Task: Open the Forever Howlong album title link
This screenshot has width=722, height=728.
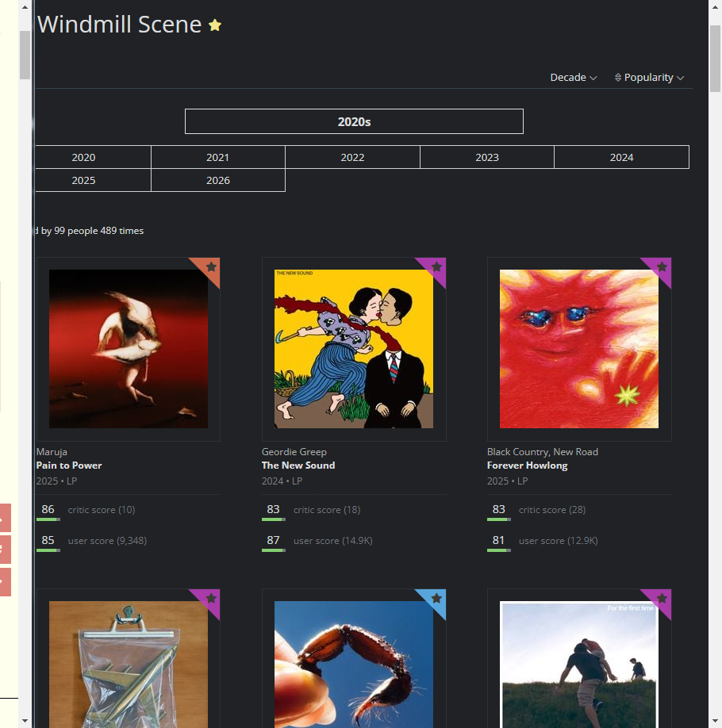Action: point(527,466)
